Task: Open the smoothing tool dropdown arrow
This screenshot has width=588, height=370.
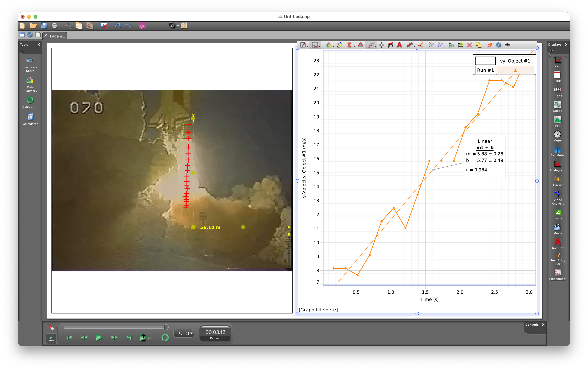Action: pyautogui.click(x=414, y=46)
